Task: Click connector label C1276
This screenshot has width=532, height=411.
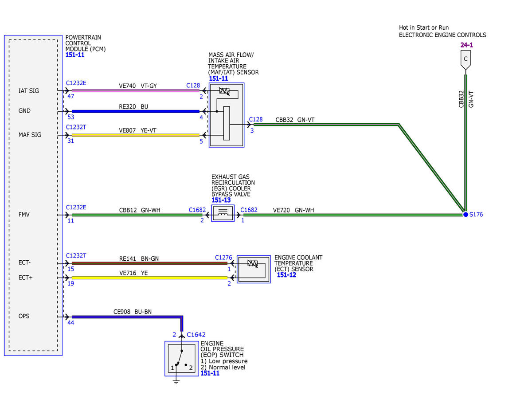Action: pyautogui.click(x=223, y=258)
